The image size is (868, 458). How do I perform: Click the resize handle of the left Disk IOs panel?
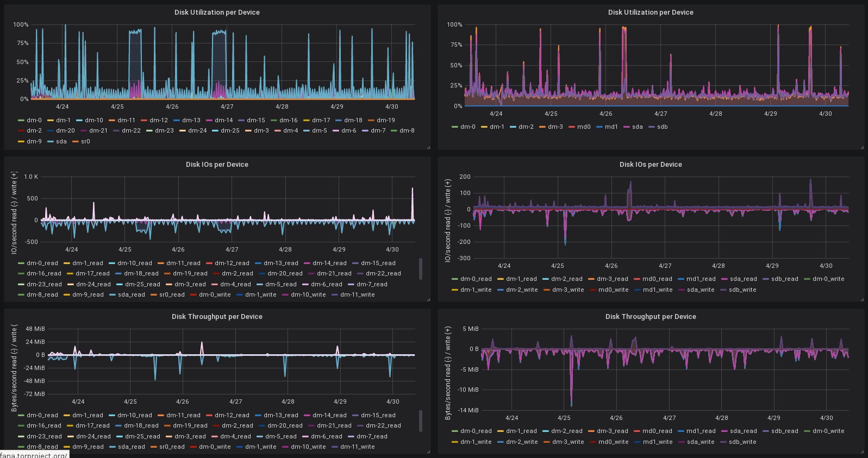pyautogui.click(x=428, y=299)
